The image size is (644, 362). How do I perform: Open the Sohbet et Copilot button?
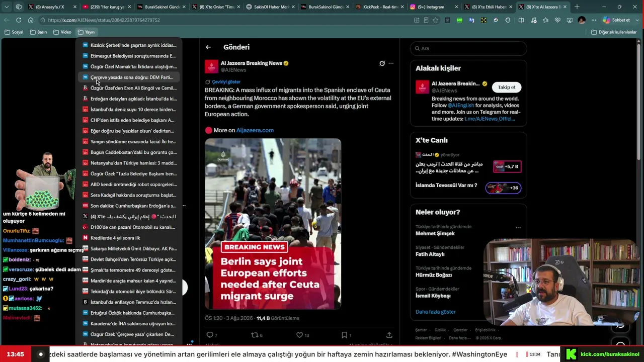(x=616, y=20)
